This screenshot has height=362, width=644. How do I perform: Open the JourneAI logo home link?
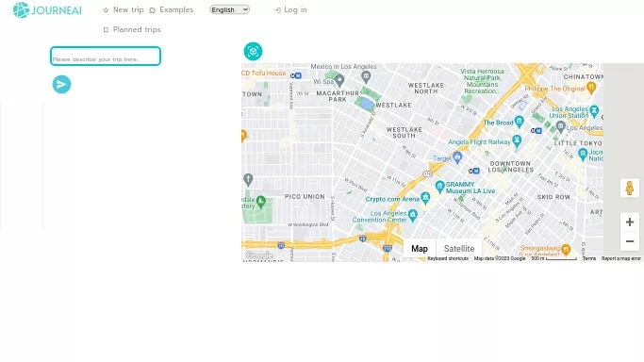(x=47, y=9)
